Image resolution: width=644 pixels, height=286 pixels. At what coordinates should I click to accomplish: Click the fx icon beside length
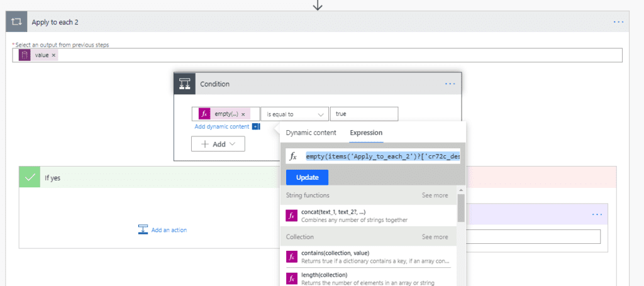click(291, 278)
